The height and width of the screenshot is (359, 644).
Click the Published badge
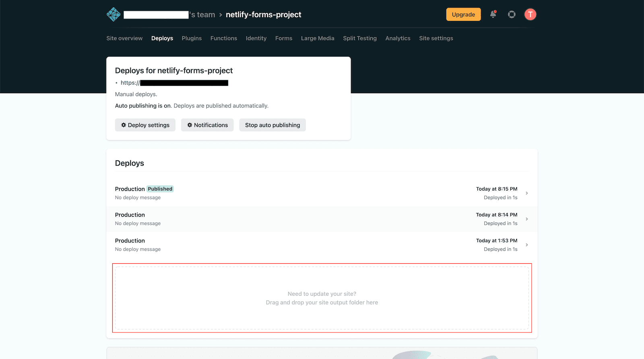click(x=160, y=189)
